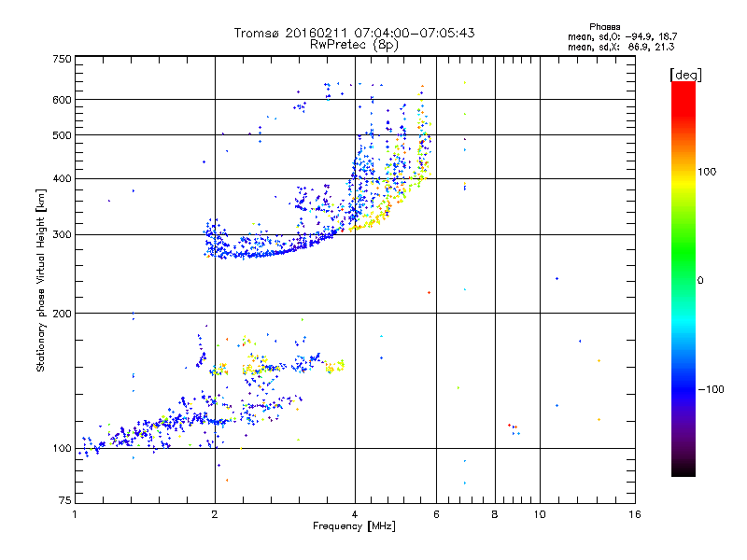
Task: Click the x-axis tick label "2"
Action: [x=215, y=514]
